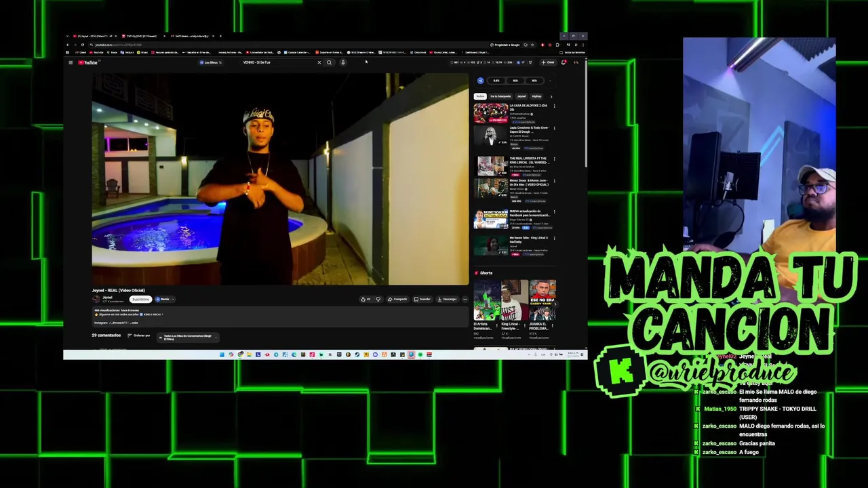Open the 'Ordenar por' comment sorting menu
Viewport: 868px width, 488px height.
click(x=139, y=335)
